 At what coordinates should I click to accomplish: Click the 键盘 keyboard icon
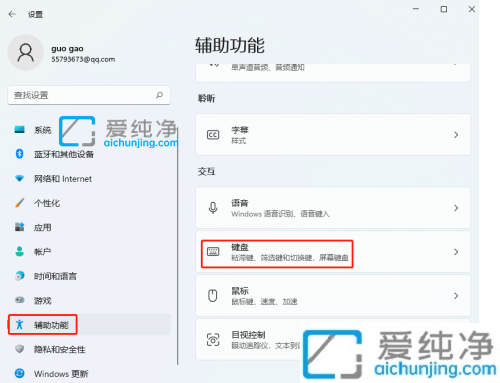pos(213,252)
